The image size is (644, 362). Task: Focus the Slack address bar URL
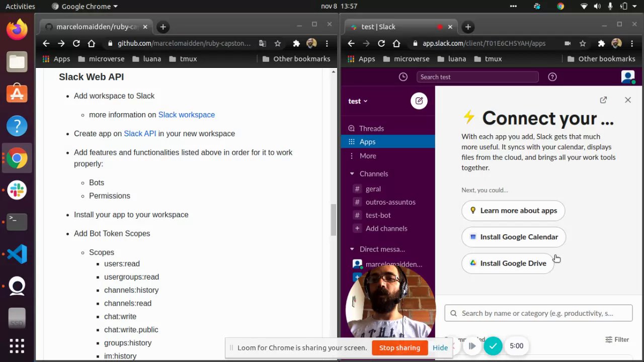click(484, 44)
